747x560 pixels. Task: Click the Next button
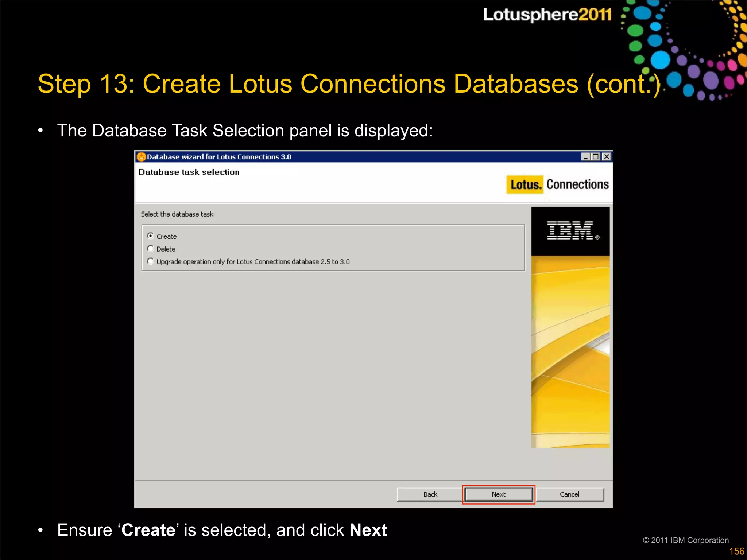(x=499, y=494)
